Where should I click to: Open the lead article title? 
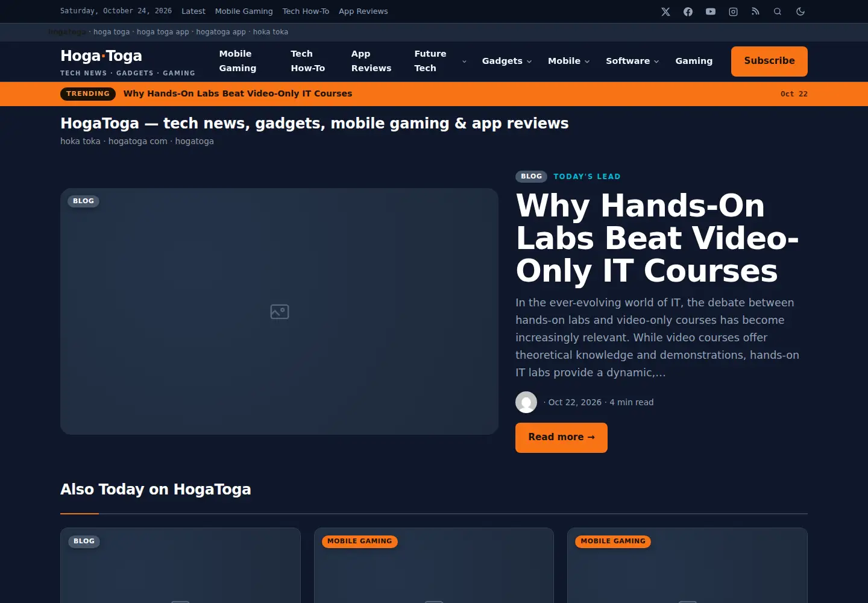[x=657, y=238]
